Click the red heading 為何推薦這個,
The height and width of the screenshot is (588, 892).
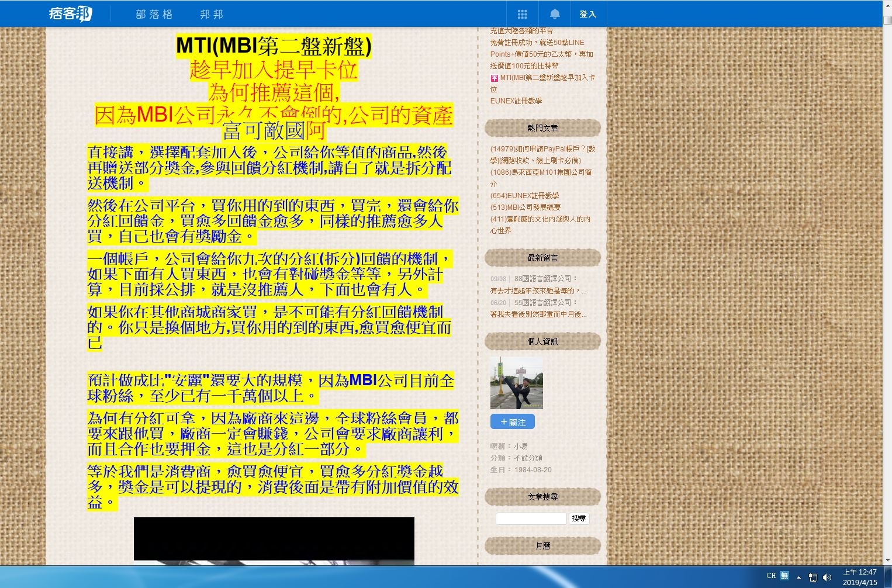tap(274, 92)
